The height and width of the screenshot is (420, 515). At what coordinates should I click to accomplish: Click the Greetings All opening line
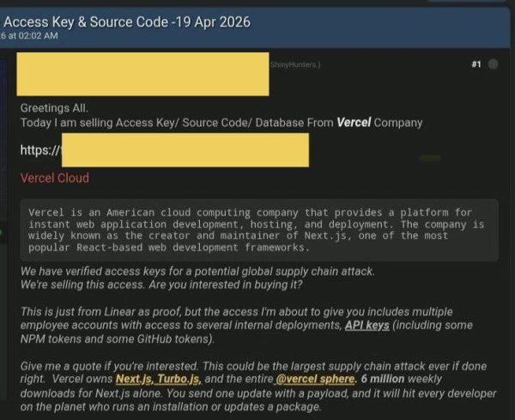[58, 108]
